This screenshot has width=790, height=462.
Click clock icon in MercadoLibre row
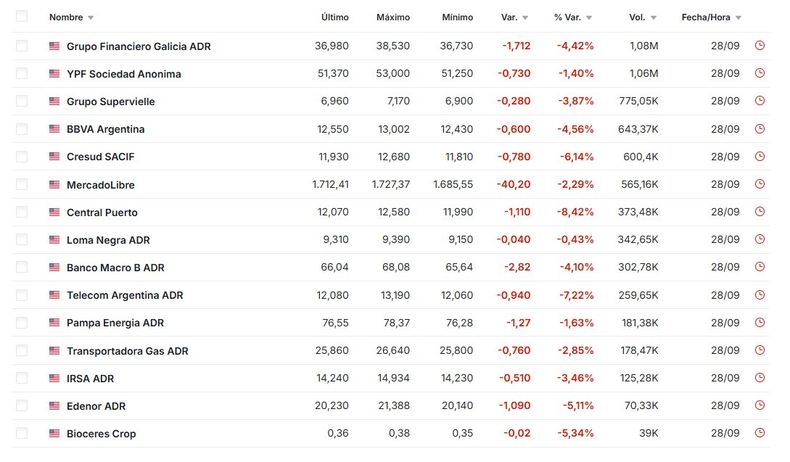(x=760, y=184)
